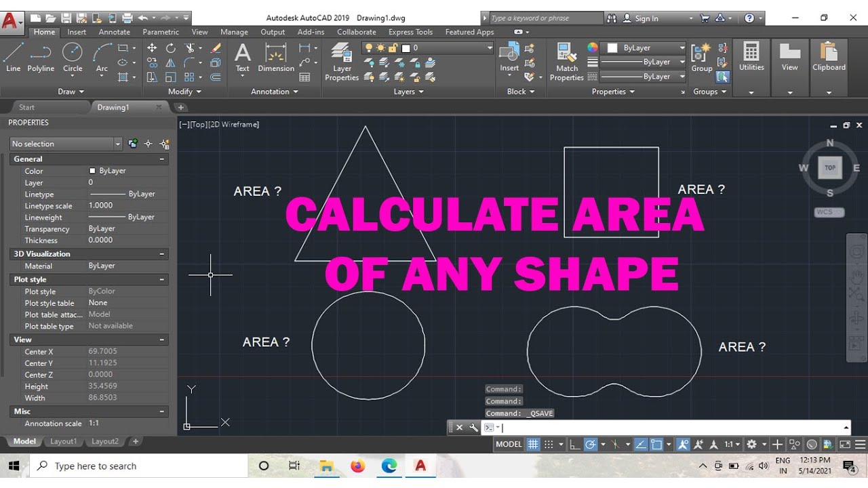Select the Line drawing tool
868x488 pixels.
[x=14, y=57]
